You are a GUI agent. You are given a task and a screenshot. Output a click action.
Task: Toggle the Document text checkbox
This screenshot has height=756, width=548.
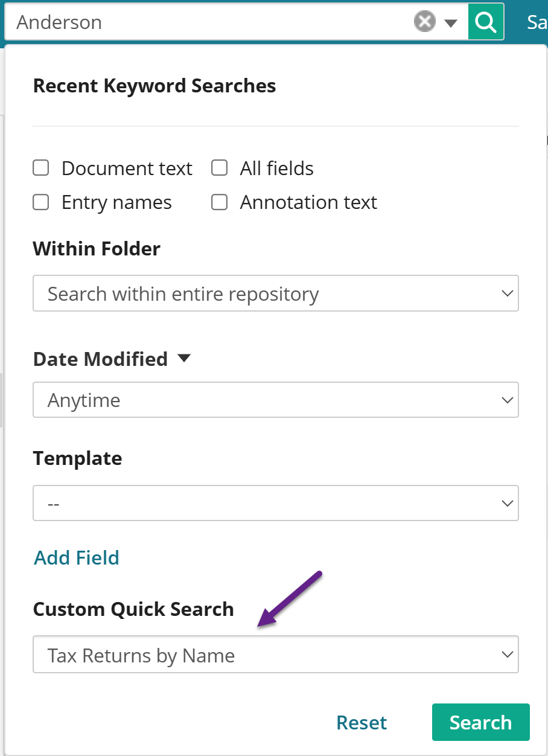click(x=40, y=168)
